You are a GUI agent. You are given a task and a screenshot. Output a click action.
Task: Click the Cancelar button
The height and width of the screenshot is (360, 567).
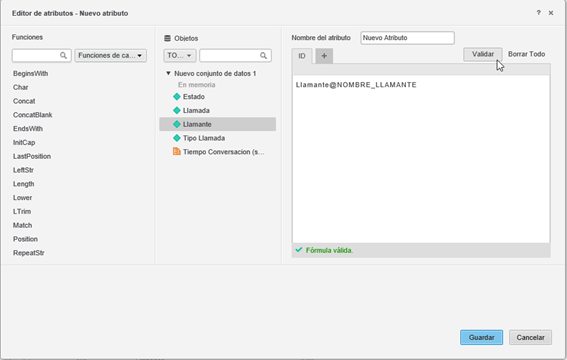tap(530, 337)
